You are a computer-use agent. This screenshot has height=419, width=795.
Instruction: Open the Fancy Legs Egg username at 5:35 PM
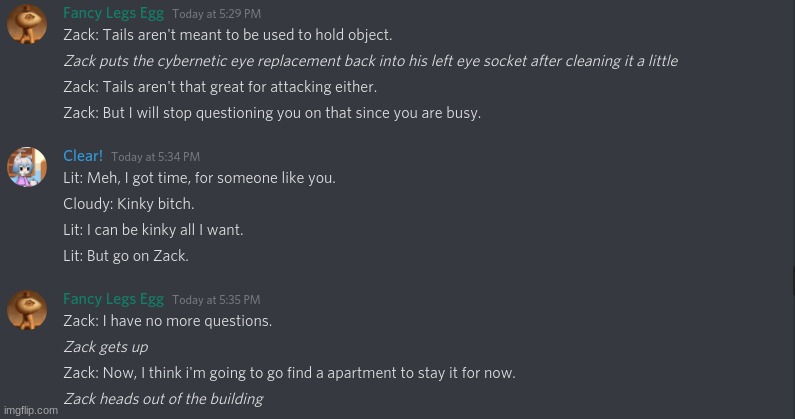click(x=113, y=299)
